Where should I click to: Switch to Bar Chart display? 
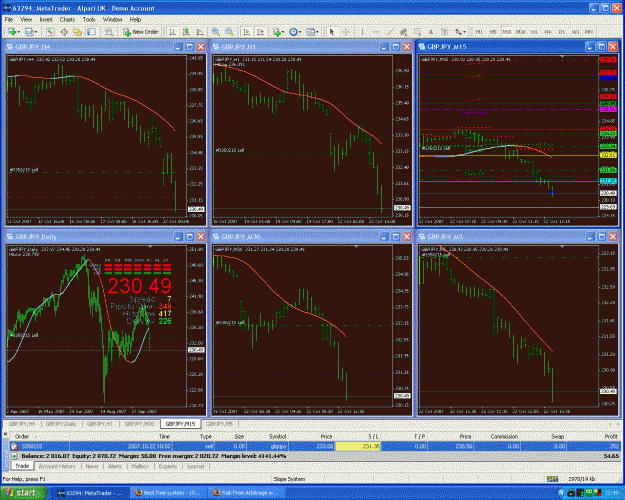coord(172,32)
